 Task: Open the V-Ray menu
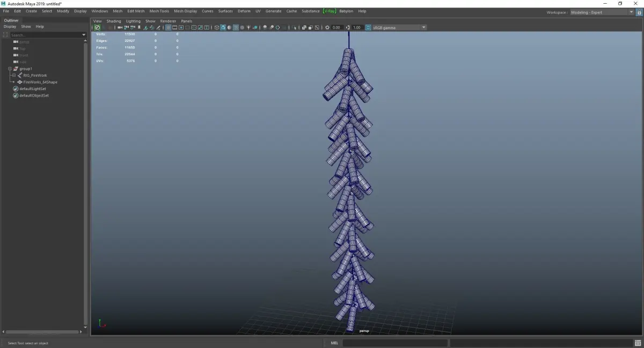tap(329, 11)
